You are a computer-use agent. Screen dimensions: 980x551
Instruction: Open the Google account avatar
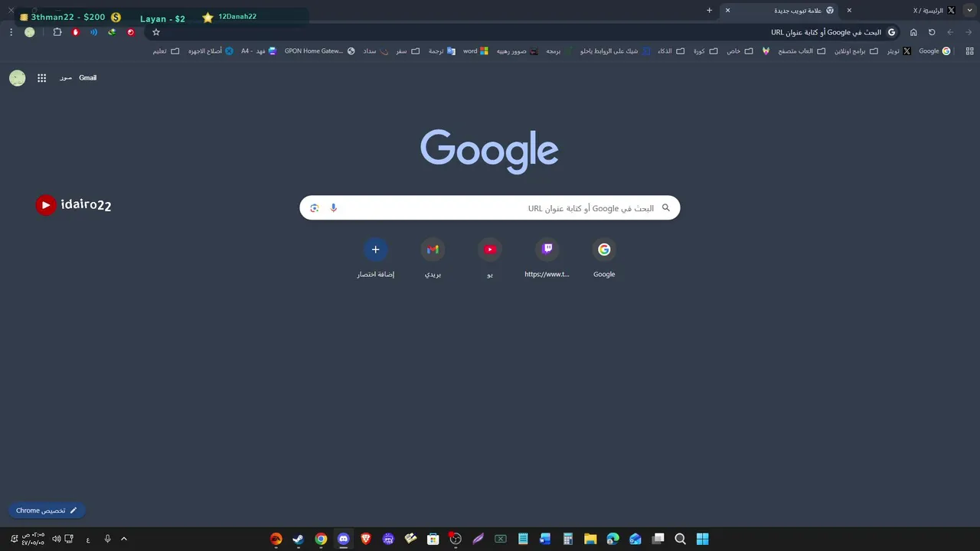click(x=17, y=78)
